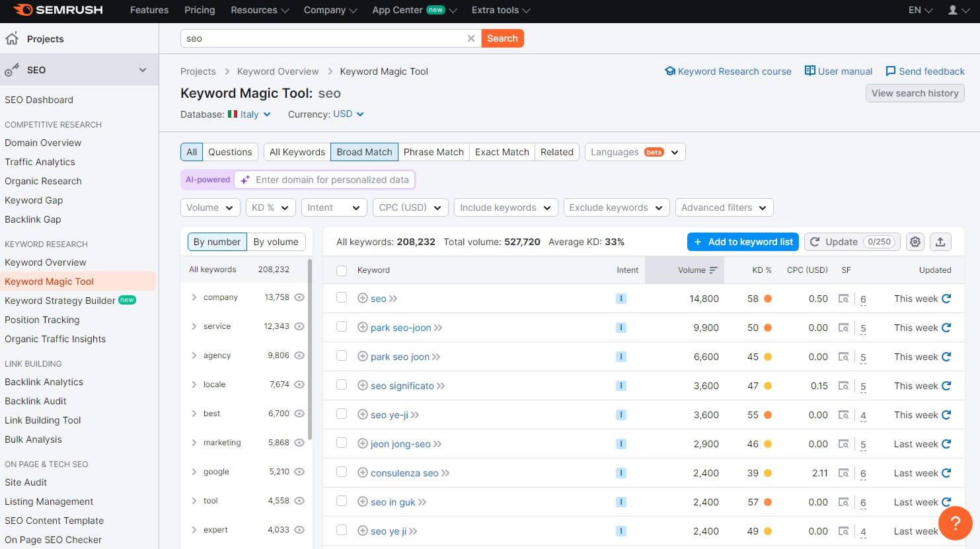Image resolution: width=980 pixels, height=549 pixels.
Task: Select the Related tab
Action: [557, 152]
